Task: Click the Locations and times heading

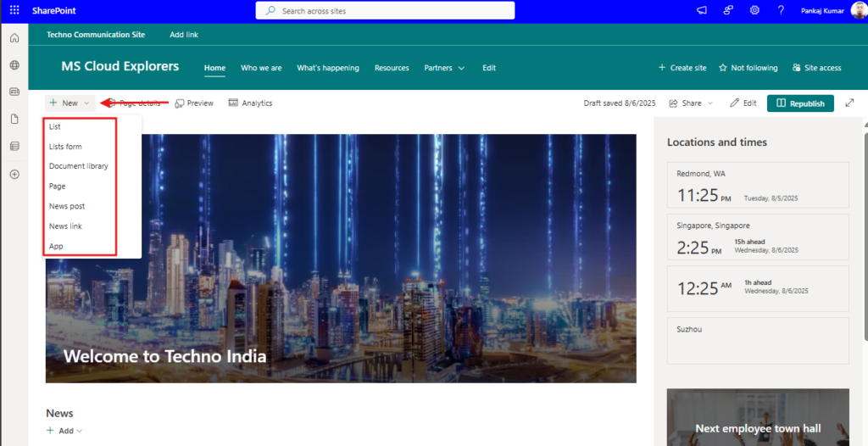Action: point(717,142)
